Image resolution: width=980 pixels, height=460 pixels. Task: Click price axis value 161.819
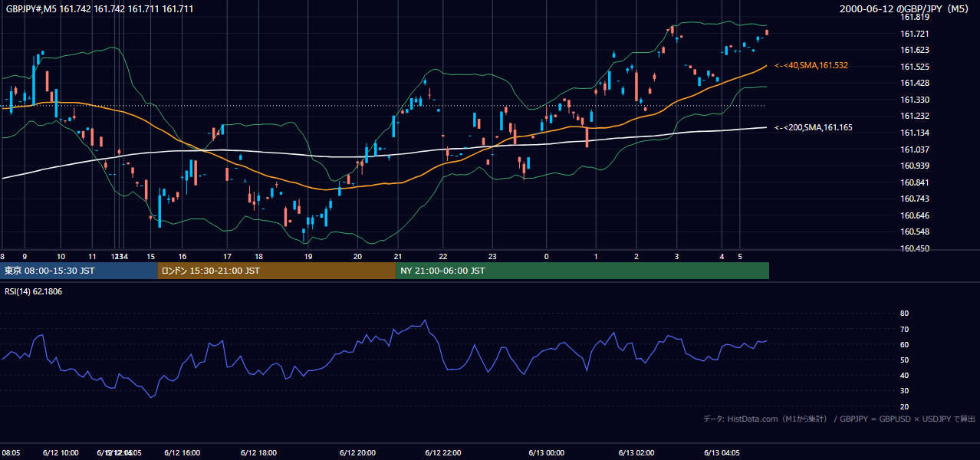(x=914, y=17)
